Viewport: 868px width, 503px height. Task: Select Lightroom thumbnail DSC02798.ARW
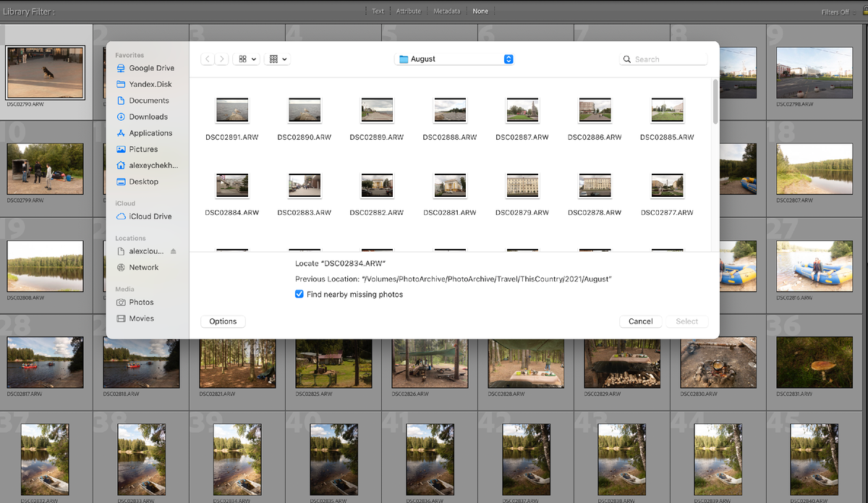coord(814,72)
